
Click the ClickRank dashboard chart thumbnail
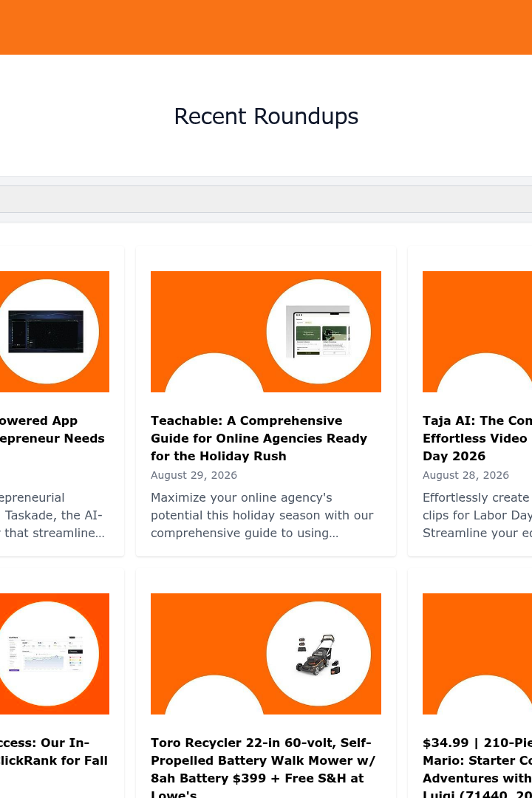[x=55, y=654]
